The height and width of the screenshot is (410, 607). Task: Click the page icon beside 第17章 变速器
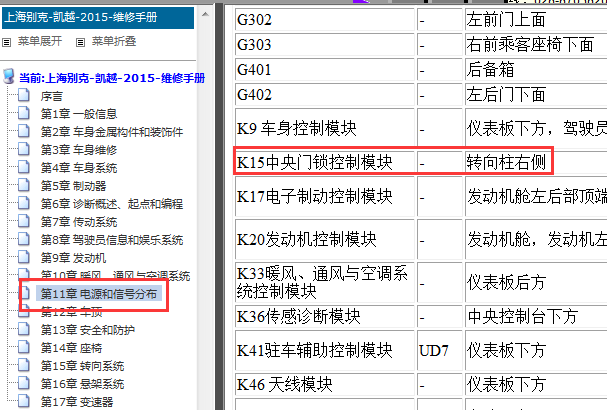[24, 401]
